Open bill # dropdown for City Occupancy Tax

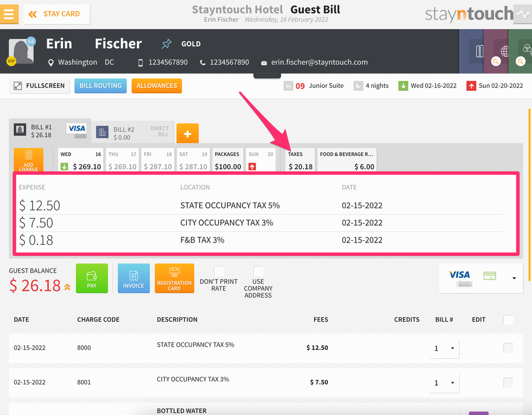pyautogui.click(x=445, y=383)
